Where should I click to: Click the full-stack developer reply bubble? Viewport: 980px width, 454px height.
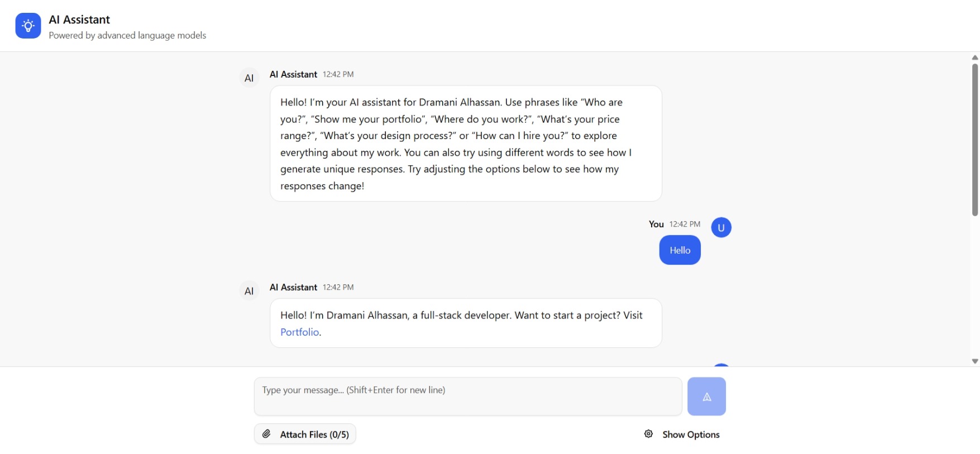466,323
